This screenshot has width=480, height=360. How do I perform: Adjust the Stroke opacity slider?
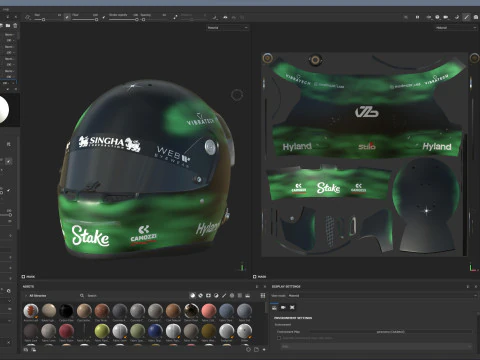124,20
